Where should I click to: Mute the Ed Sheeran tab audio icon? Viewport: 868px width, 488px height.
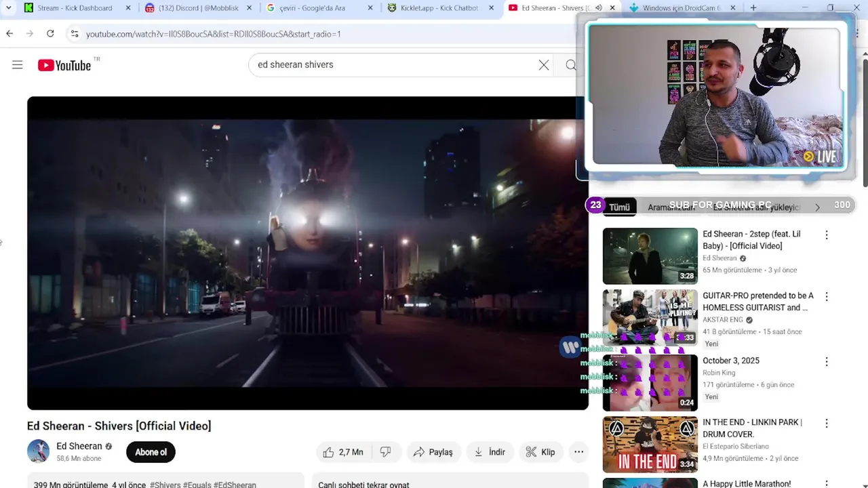pos(598,8)
